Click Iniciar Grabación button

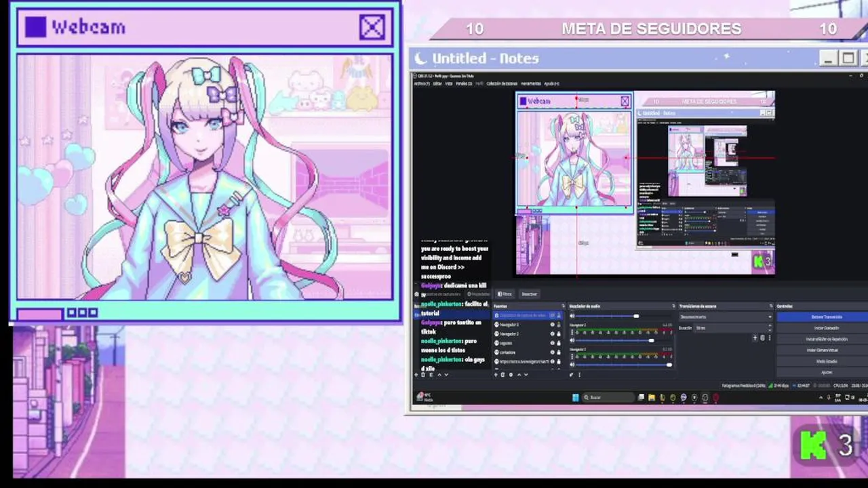point(823,328)
